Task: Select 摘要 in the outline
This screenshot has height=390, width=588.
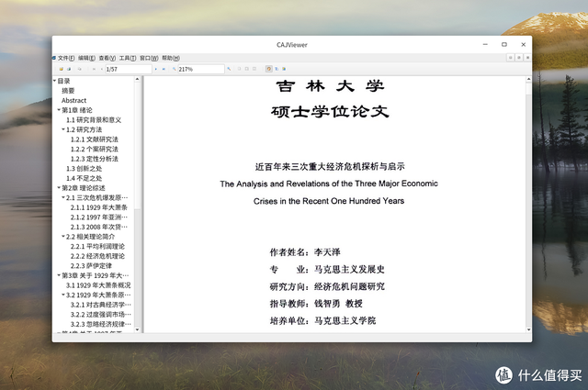Action: coord(68,91)
